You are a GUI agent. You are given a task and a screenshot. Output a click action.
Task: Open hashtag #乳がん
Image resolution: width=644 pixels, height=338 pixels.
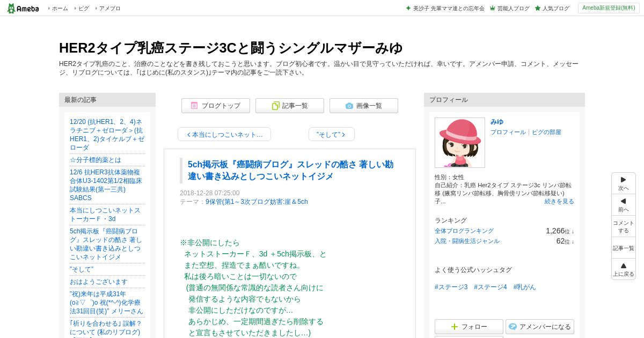point(524,287)
